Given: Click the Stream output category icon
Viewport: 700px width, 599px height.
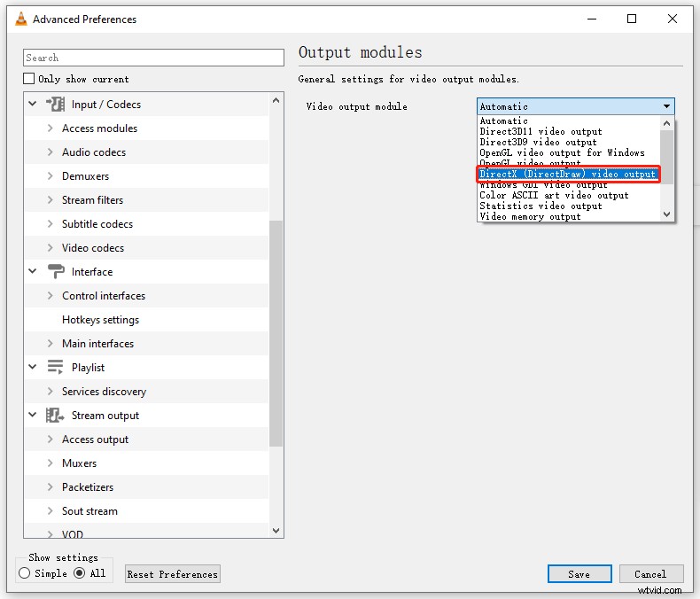Looking at the screenshot, I should pos(56,416).
